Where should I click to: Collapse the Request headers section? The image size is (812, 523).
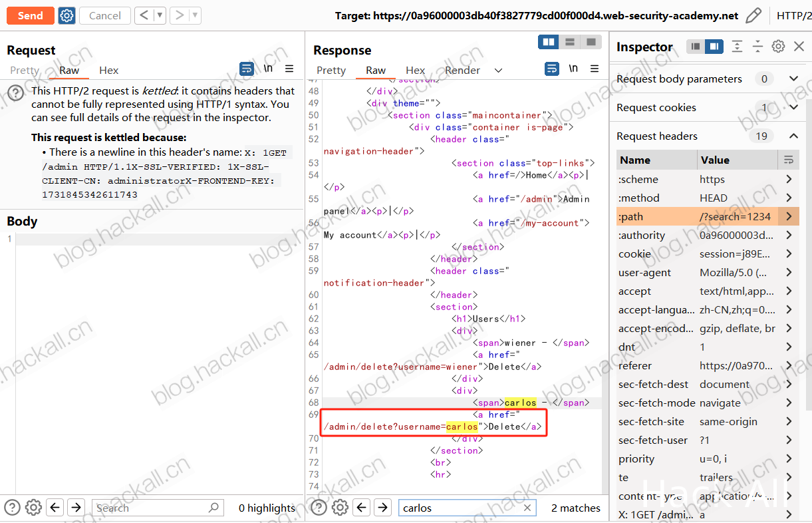click(793, 136)
